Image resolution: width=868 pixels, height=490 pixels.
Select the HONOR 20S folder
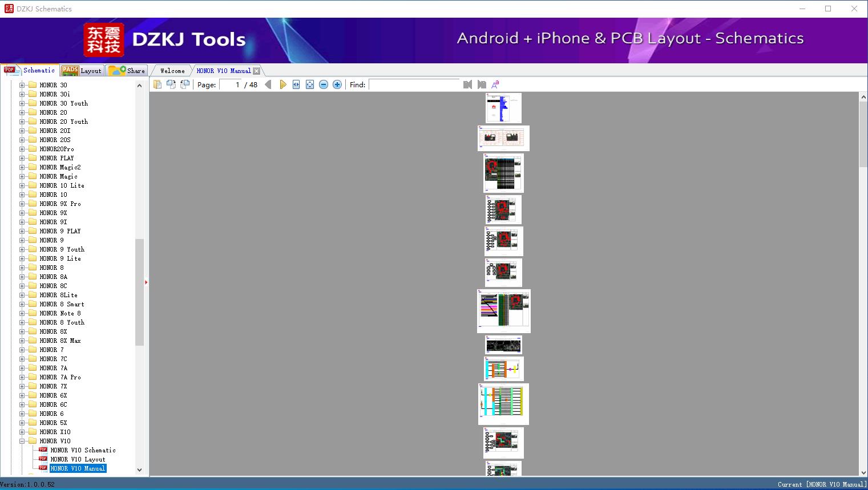coord(55,140)
